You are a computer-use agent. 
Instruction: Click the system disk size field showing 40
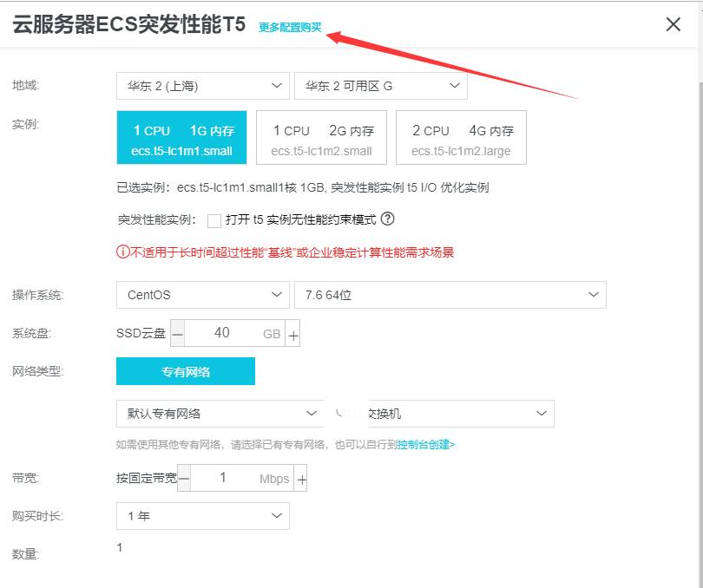(234, 333)
